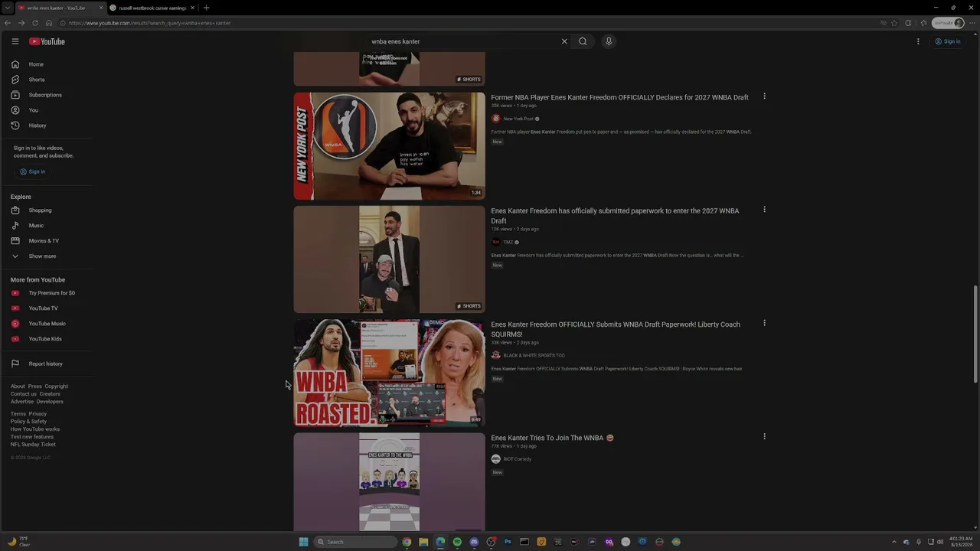Image resolution: width=980 pixels, height=551 pixels.
Task: Open the YouTube Music link
Action: (x=46, y=324)
